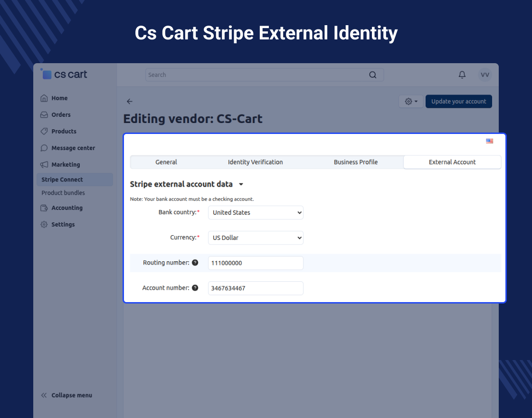Click the Account number input field
The image size is (532, 418).
(x=256, y=288)
